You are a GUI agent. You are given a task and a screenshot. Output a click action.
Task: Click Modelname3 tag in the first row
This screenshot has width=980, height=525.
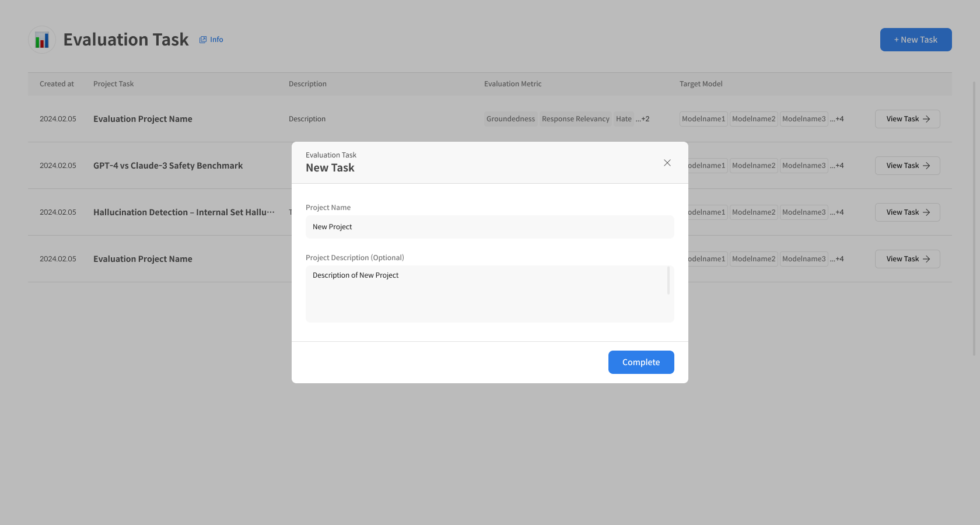click(x=804, y=119)
